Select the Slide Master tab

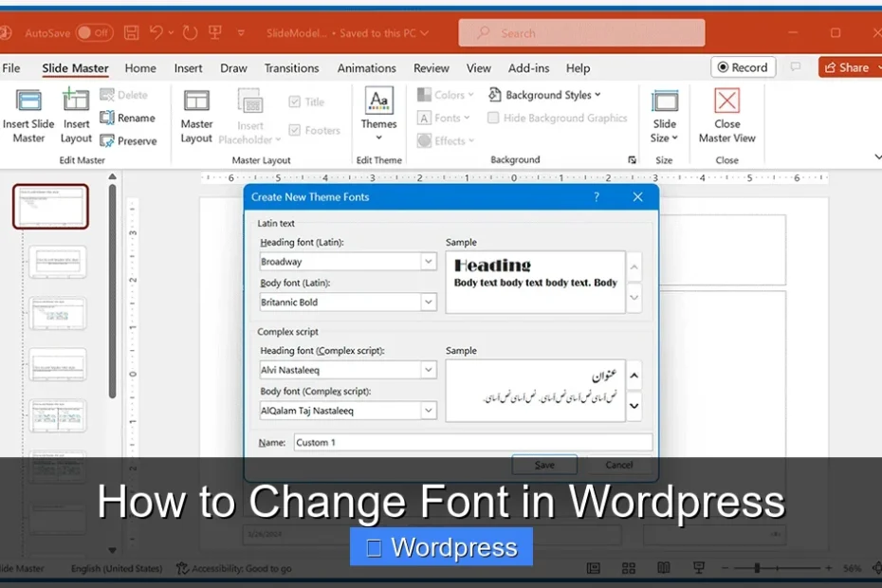(x=75, y=68)
